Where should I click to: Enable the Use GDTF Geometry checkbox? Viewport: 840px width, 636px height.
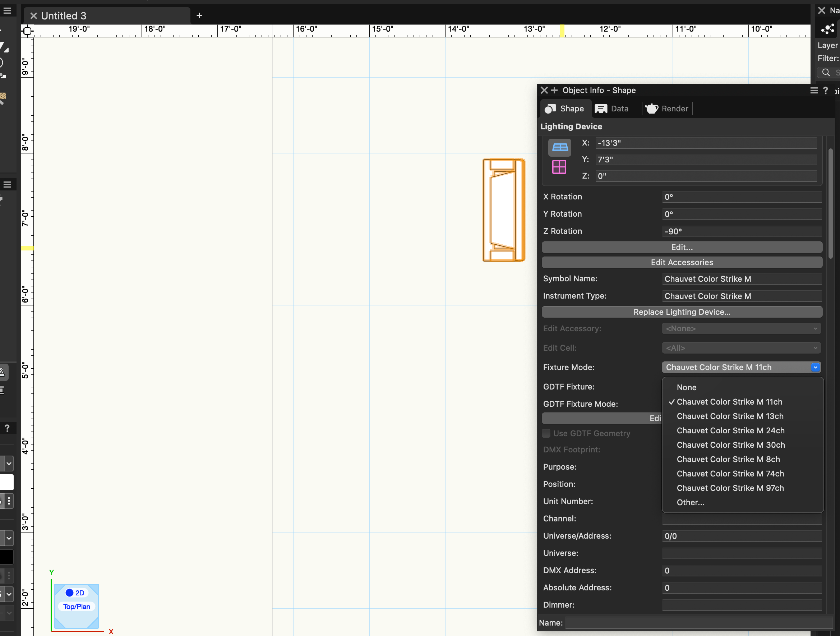click(546, 433)
